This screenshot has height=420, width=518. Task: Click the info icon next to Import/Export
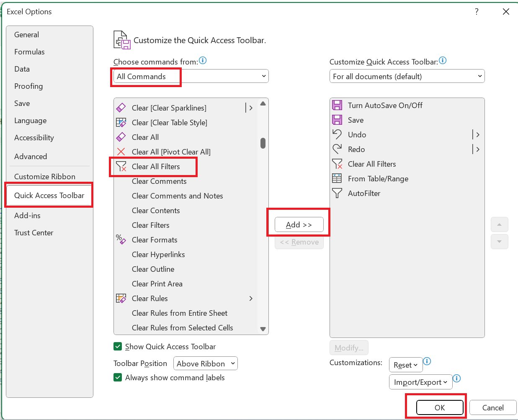click(457, 378)
